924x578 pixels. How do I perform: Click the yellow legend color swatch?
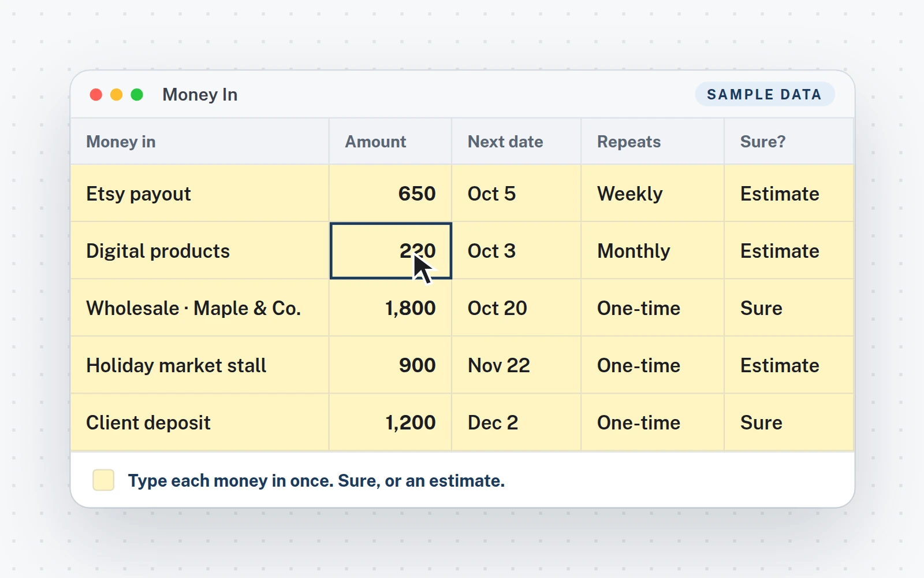(103, 480)
